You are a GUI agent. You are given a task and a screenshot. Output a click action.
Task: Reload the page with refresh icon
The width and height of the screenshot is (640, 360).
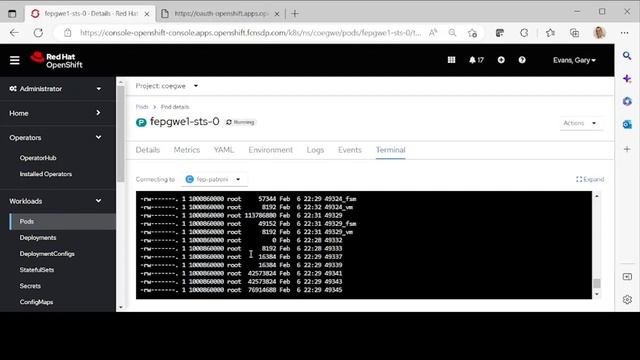click(38, 33)
